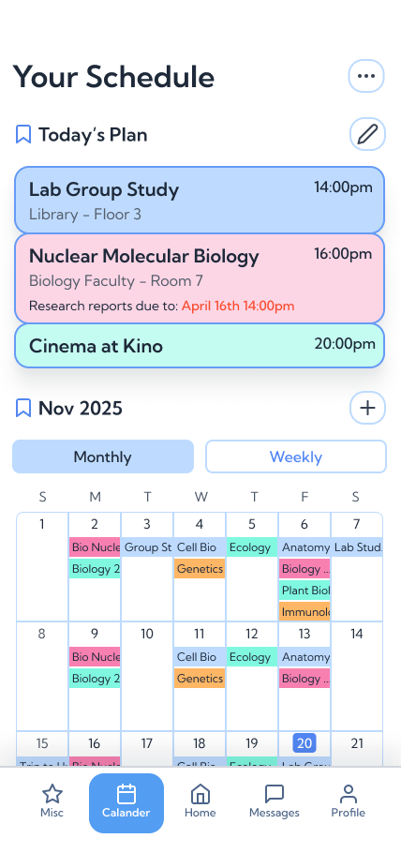401x868 pixels.
Task: Tap the April 16th 14:00pm due date
Action: click(238, 307)
